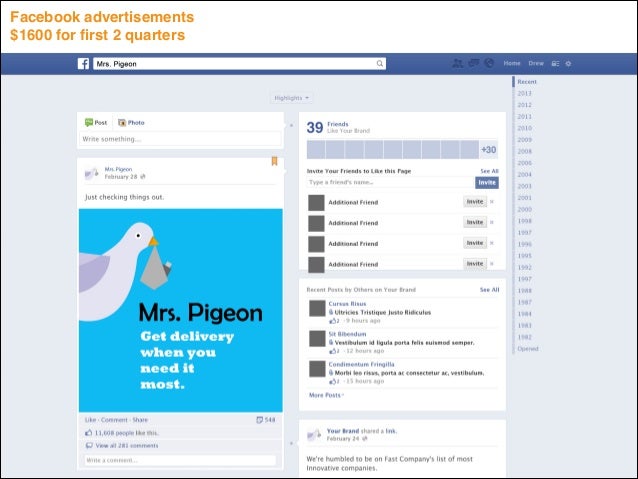
Task: Click See All beside Invite Your Friends
Action: [x=489, y=171]
